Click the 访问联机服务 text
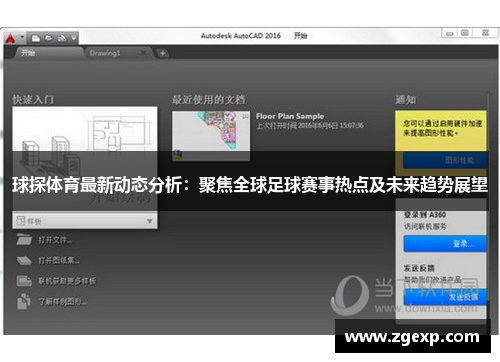Viewport: 500px width, 362px height. 425,227
